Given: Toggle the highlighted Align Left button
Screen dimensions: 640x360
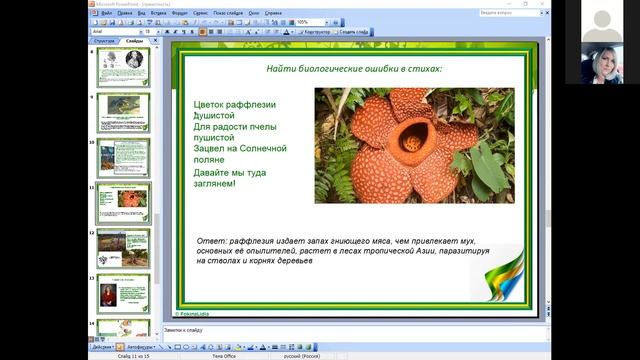Looking at the screenshot, I should pos(202,32).
